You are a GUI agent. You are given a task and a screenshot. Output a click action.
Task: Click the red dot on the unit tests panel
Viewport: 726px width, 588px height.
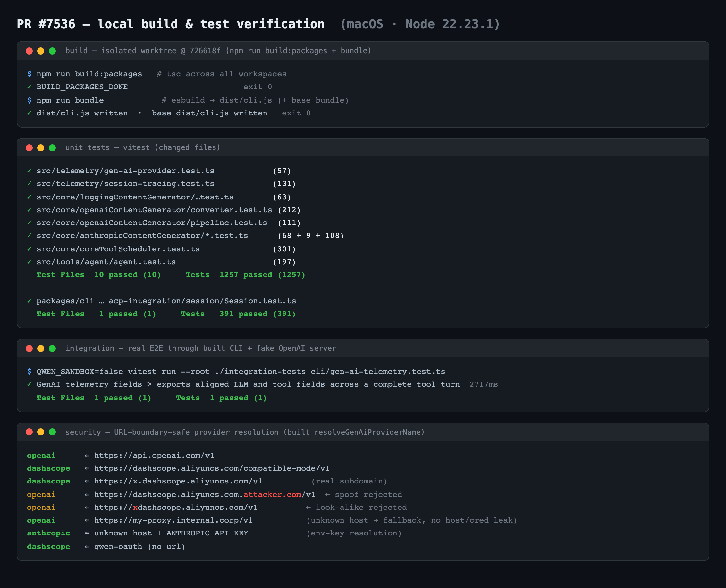click(29, 148)
